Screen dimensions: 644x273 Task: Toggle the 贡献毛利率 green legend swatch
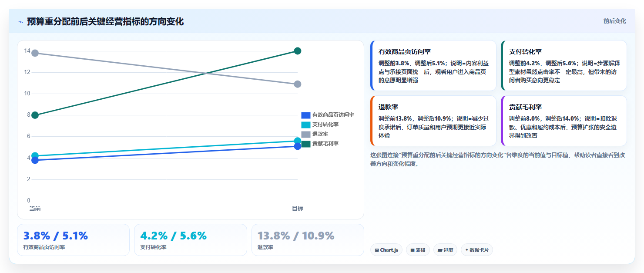click(x=305, y=144)
